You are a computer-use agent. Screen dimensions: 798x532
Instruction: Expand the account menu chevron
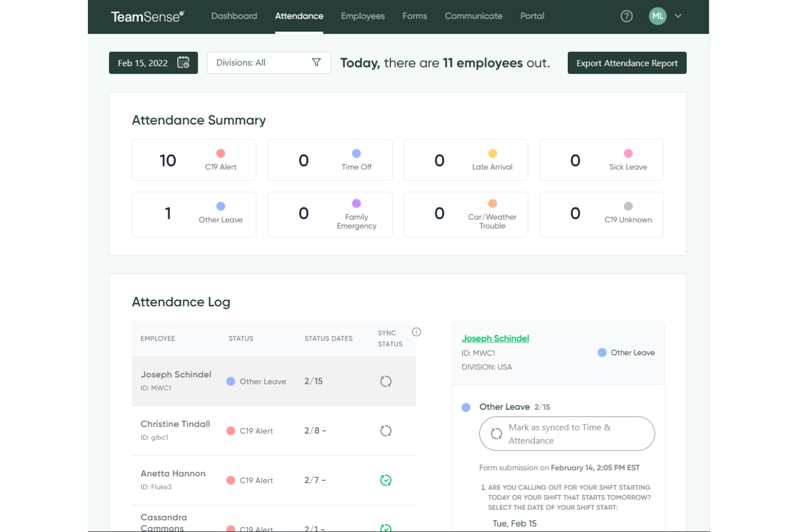(678, 16)
